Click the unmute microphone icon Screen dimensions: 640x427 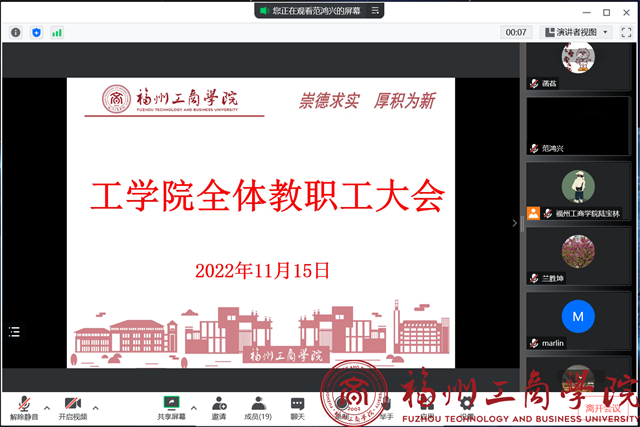[x=21, y=405]
